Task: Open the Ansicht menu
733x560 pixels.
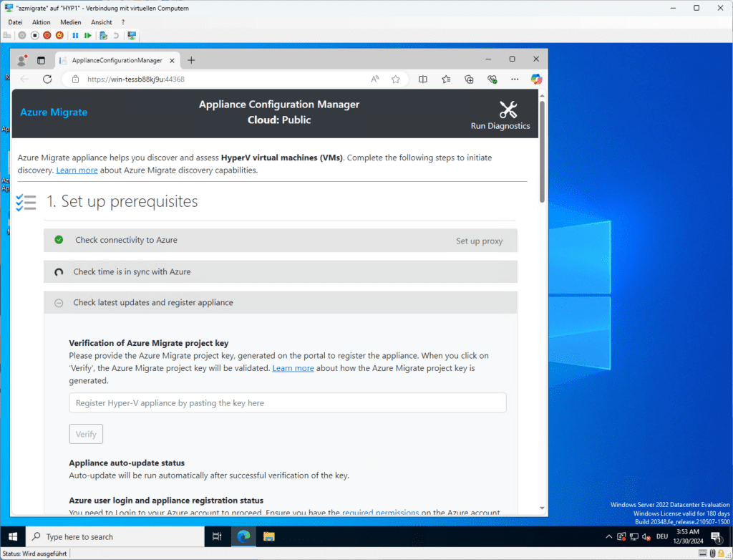Action: coord(102,22)
